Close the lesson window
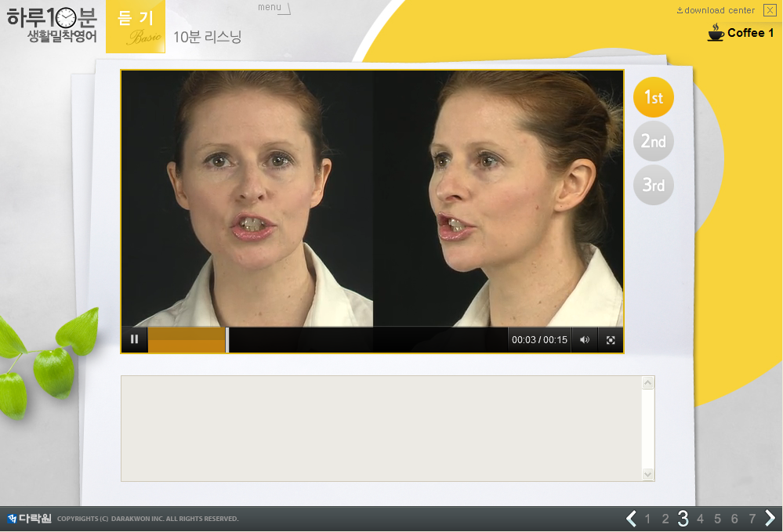This screenshot has width=783, height=532. coord(769,10)
